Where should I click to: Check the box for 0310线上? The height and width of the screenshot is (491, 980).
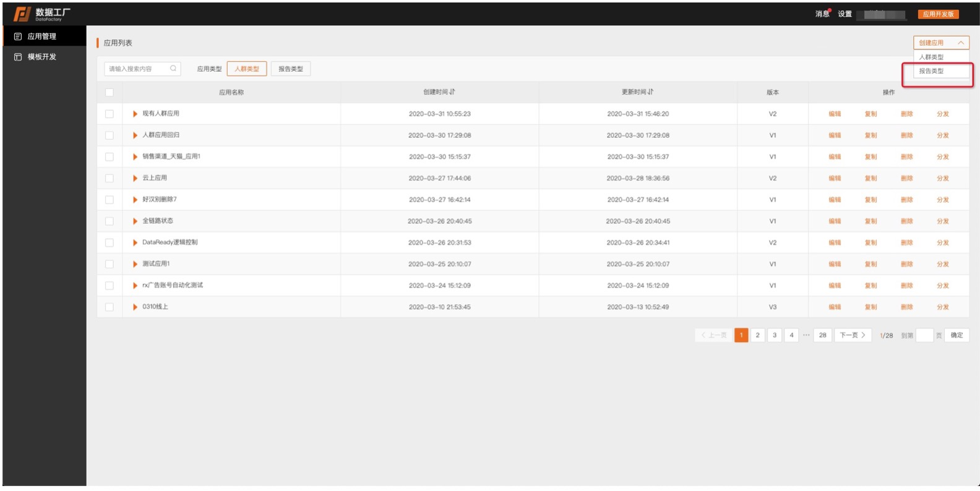110,307
